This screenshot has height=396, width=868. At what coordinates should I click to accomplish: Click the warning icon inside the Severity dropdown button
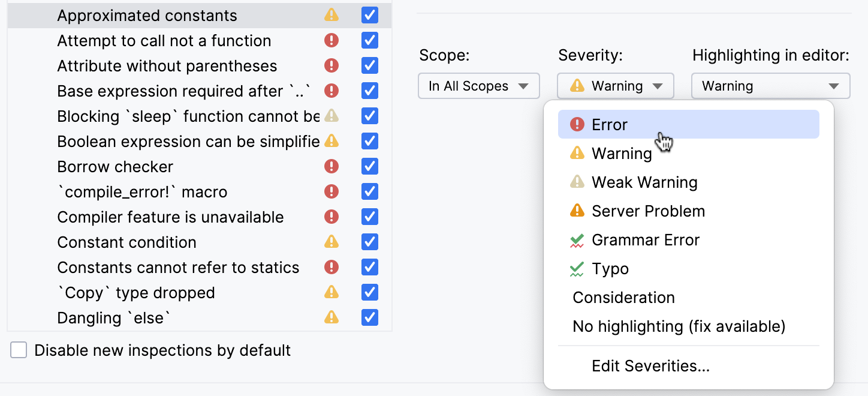[576, 86]
